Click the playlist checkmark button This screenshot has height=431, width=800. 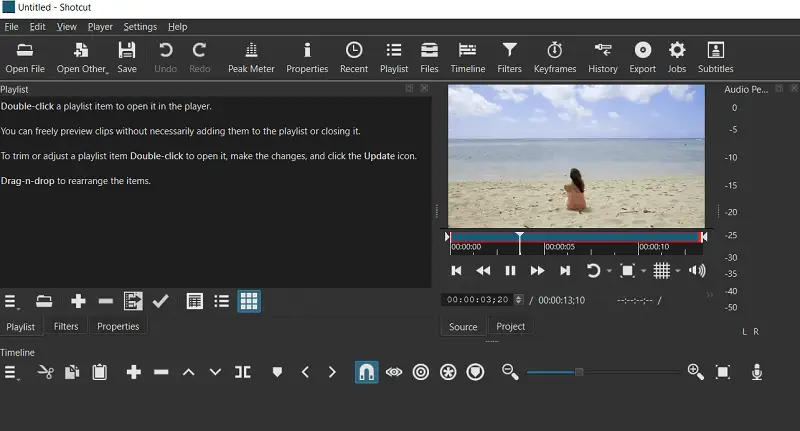(160, 301)
